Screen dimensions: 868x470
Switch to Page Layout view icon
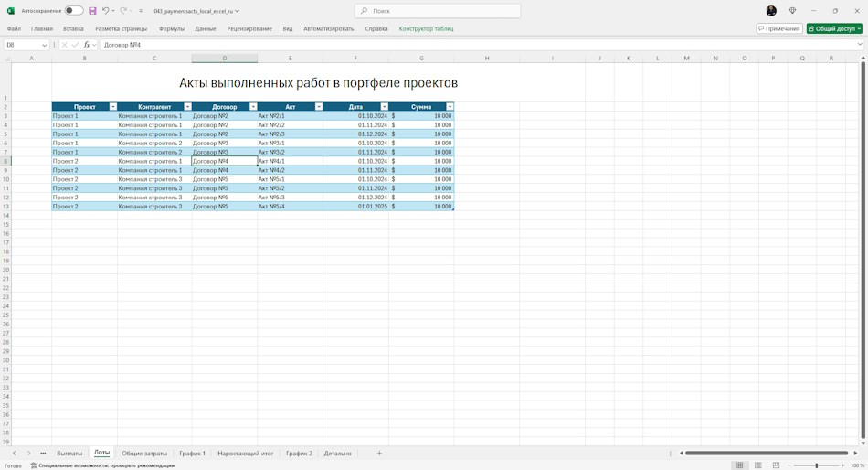click(757, 465)
